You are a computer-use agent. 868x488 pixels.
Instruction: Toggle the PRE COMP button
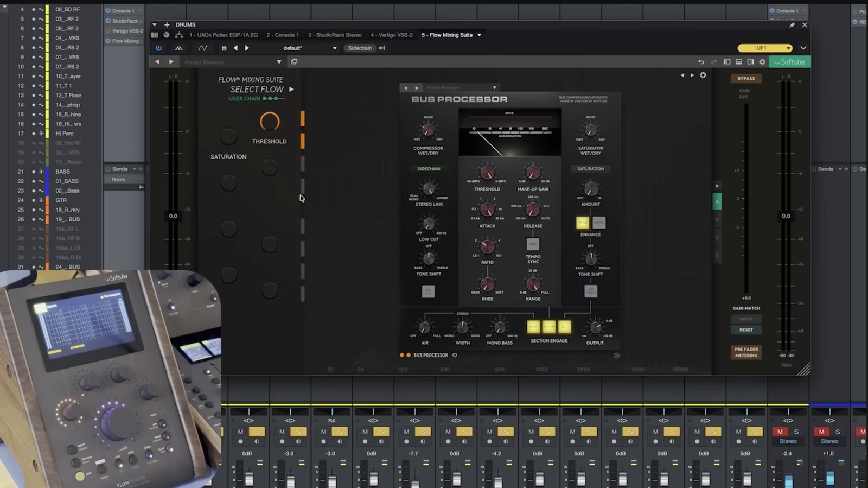point(591,291)
